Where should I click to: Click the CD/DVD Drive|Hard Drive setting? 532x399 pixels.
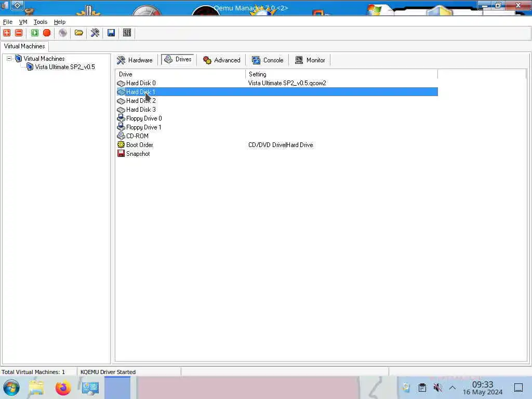click(281, 145)
